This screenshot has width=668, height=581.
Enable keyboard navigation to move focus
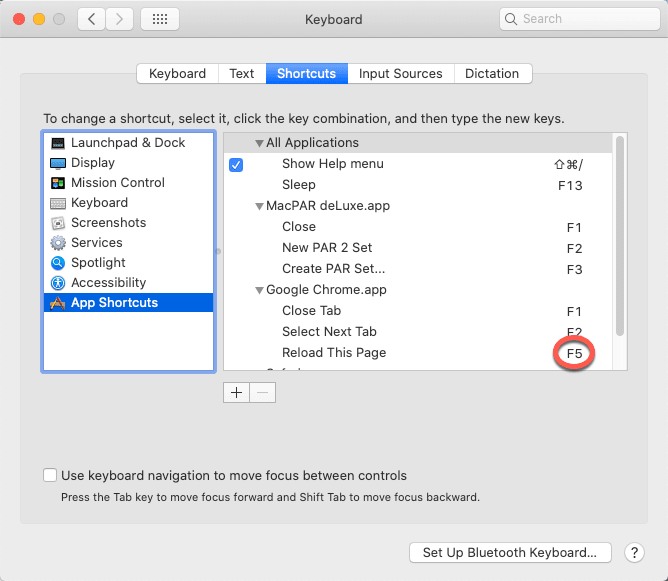(x=50, y=476)
